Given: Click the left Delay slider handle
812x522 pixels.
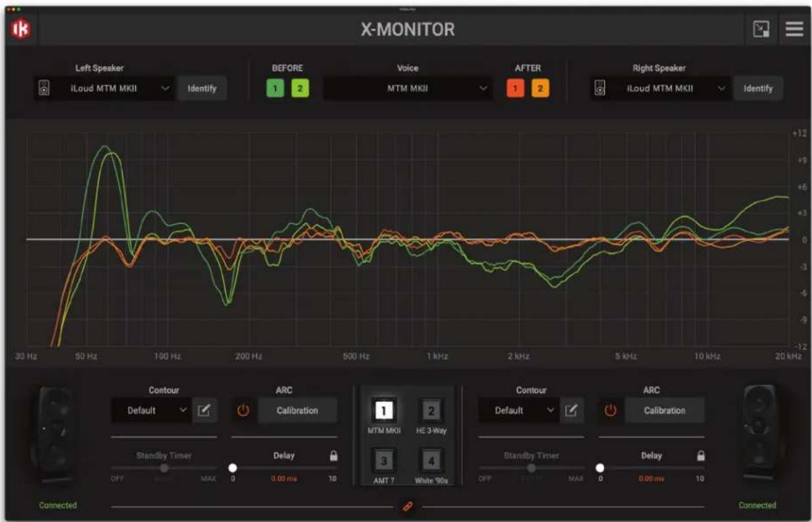Looking at the screenshot, I should [x=233, y=468].
